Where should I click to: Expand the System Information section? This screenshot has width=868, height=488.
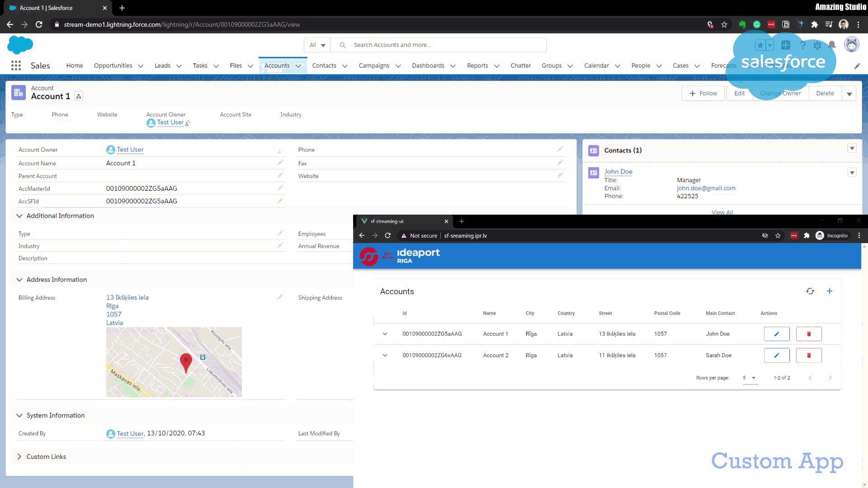coord(19,415)
